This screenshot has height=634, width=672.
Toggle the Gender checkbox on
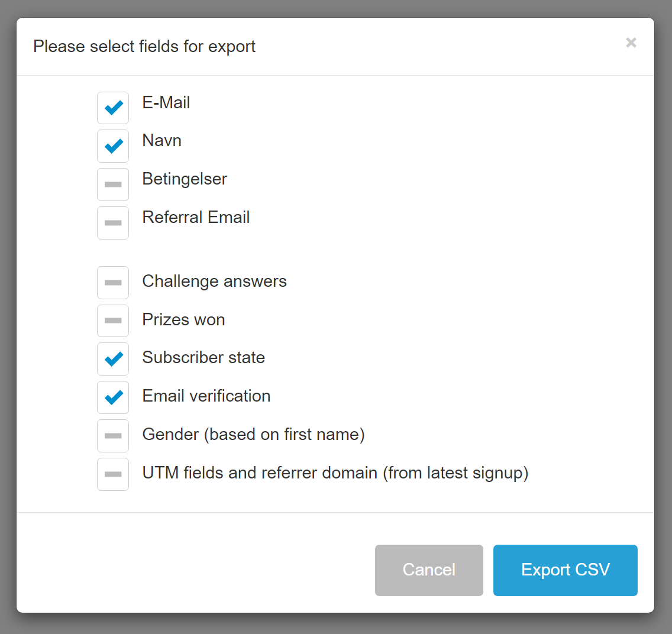pos(113,436)
